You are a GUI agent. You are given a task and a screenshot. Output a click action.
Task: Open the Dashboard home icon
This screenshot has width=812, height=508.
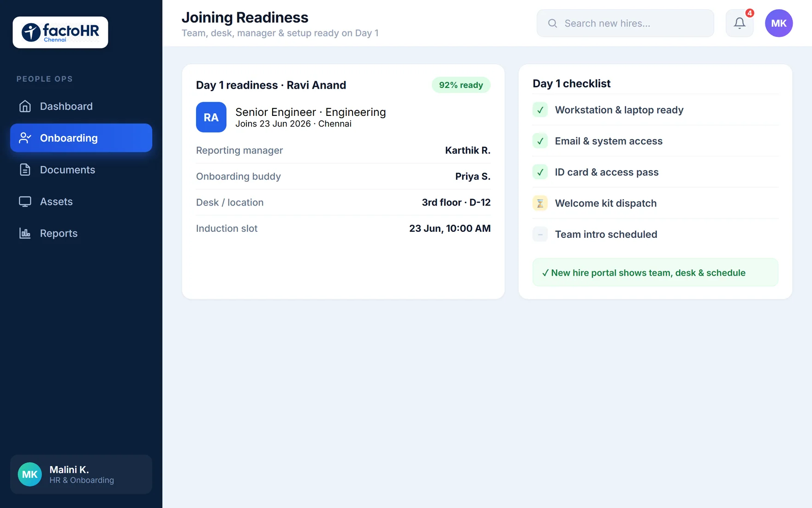pos(25,106)
